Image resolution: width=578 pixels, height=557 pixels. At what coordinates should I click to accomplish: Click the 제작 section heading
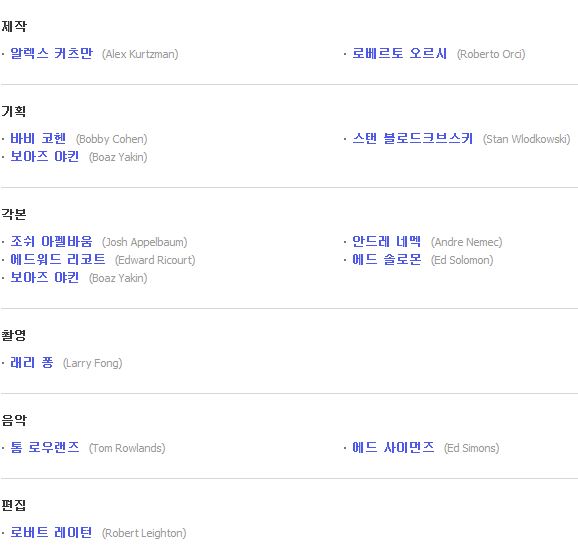coord(14,26)
